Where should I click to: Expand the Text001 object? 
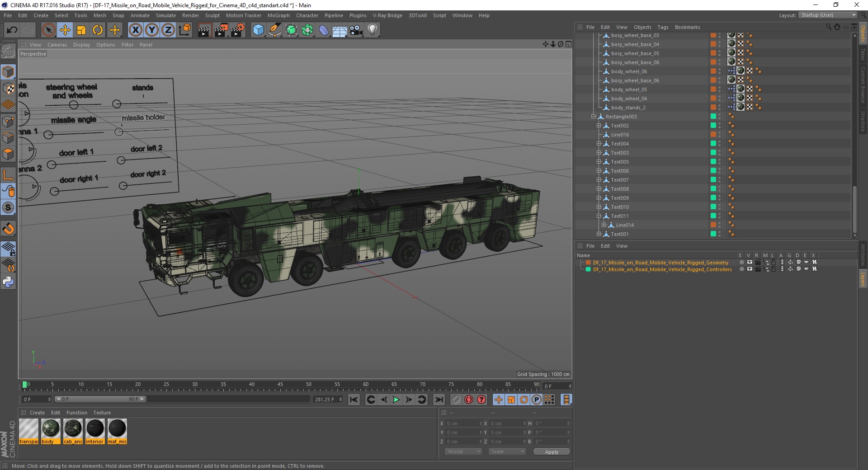tap(599, 234)
